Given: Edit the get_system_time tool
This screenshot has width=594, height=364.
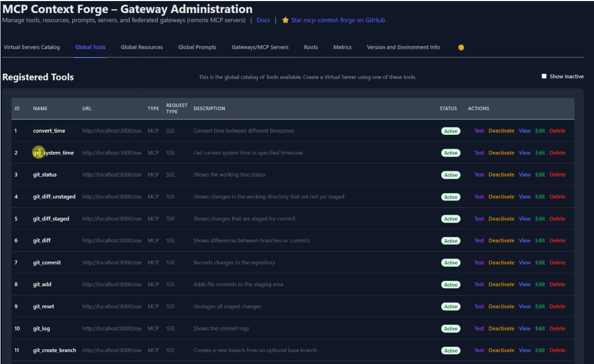Looking at the screenshot, I should 540,152.
